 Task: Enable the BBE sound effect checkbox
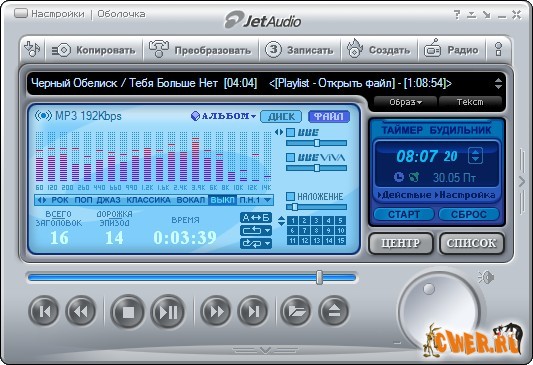click(290, 133)
